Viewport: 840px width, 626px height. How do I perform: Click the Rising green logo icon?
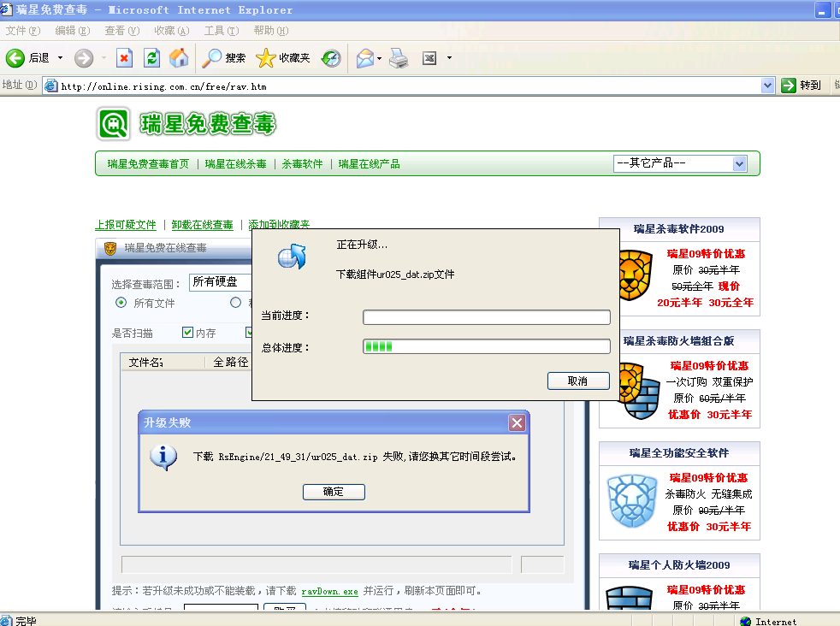point(113,124)
